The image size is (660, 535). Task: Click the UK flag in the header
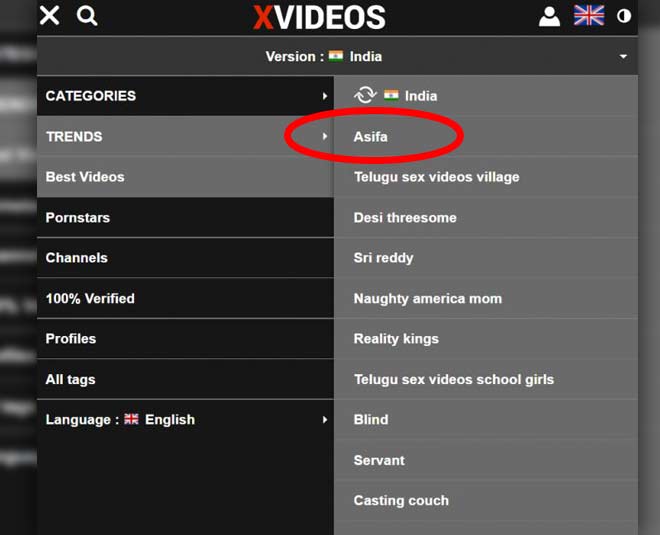(589, 15)
